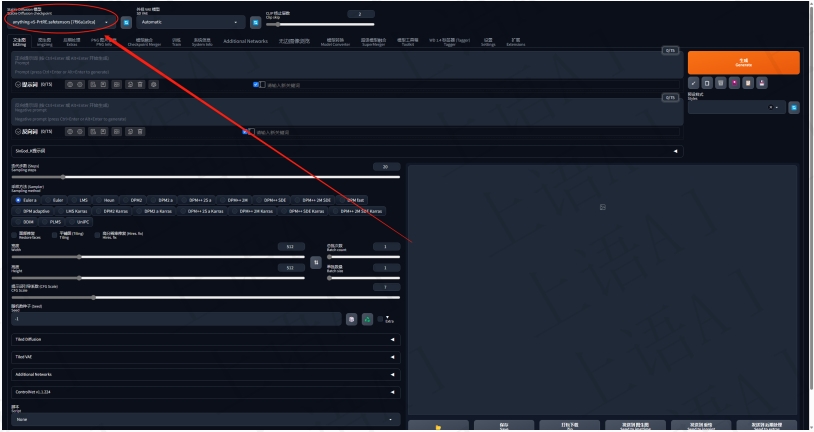The height and width of the screenshot is (432, 814).
Task: Click the refresh icon beside the Styles dropdown
Action: [x=794, y=107]
